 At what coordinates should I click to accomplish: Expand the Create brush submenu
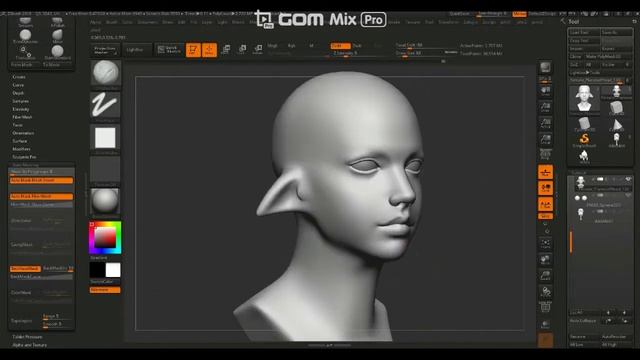coord(19,77)
